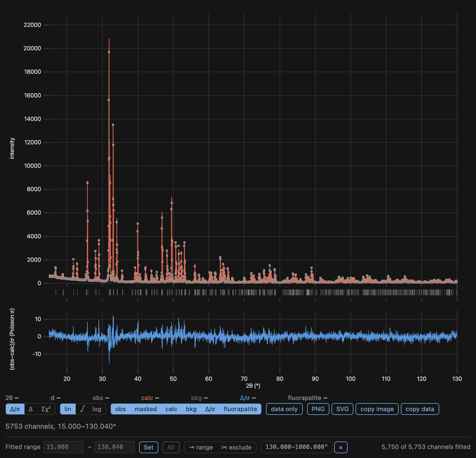This screenshot has height=458, width=476.
Task: Export the plot as SVG
Action: (x=342, y=409)
